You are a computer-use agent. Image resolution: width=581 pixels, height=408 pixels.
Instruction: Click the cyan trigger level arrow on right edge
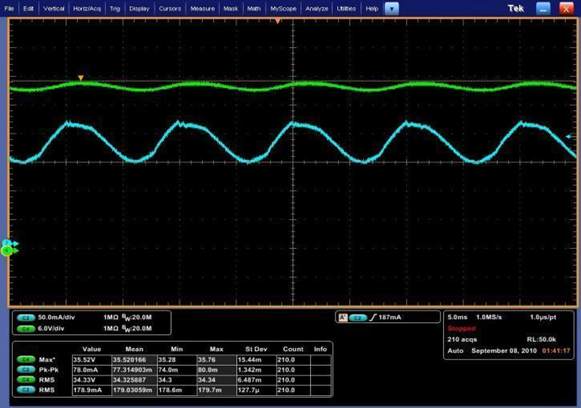click(x=571, y=137)
